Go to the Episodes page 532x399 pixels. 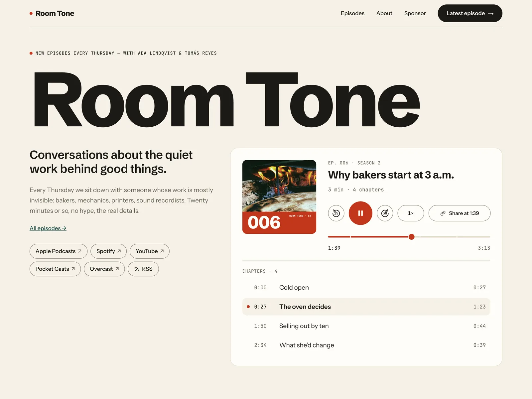[x=352, y=13]
